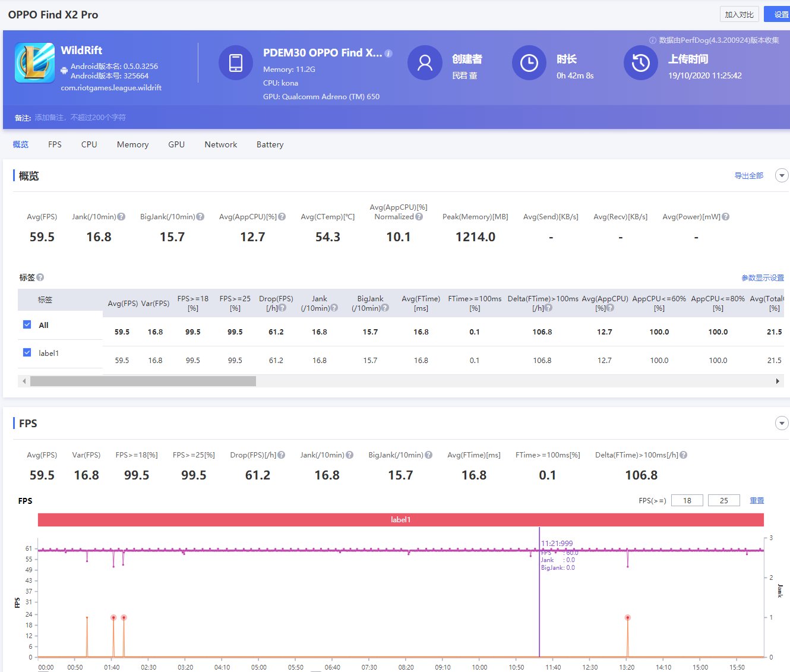
Task: Click the 备注 note input field
Action: [x=80, y=118]
